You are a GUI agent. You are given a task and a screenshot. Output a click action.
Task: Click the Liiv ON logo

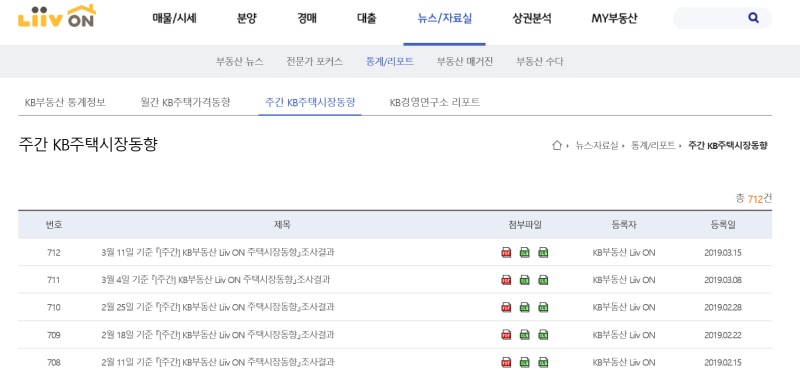tap(57, 16)
